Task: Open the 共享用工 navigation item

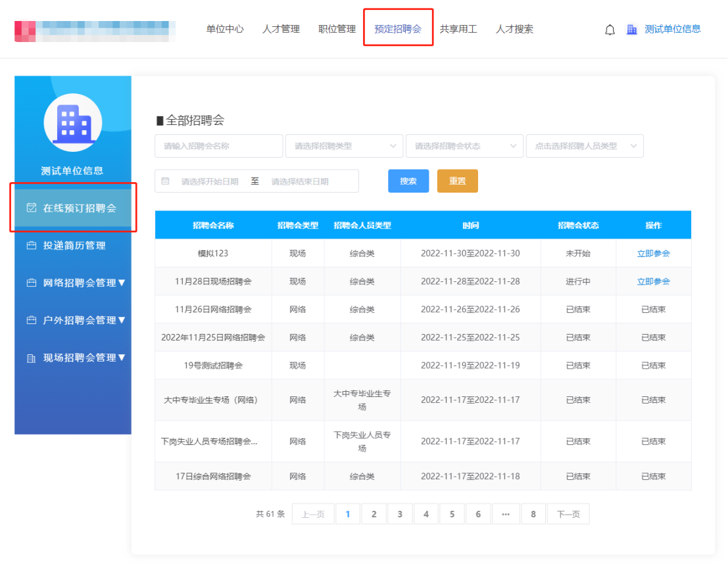Action: 458,29
